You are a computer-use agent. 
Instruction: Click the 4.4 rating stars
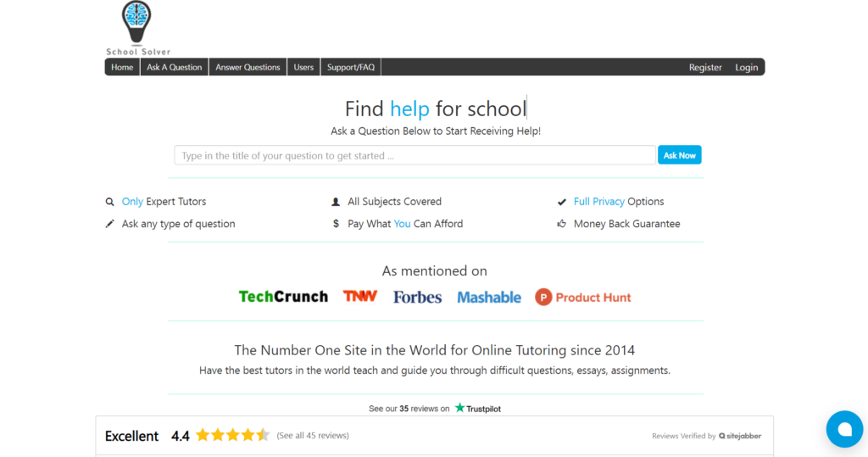click(232, 436)
